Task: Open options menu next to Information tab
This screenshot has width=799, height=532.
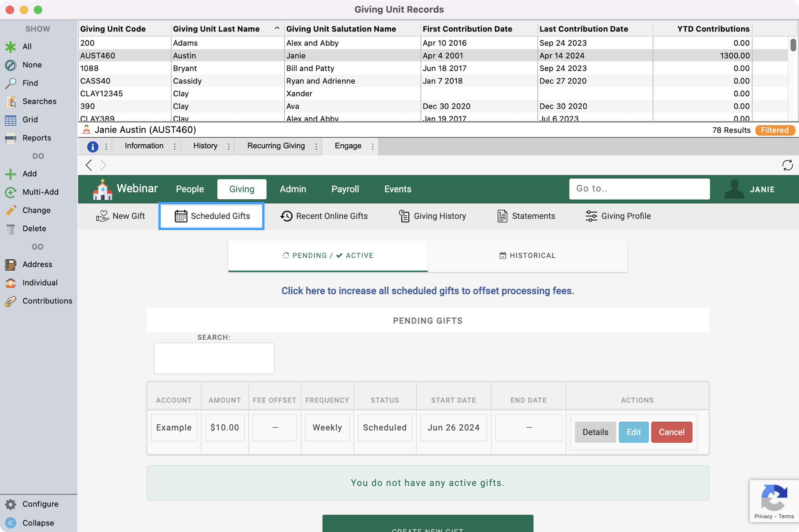Action: click(174, 146)
